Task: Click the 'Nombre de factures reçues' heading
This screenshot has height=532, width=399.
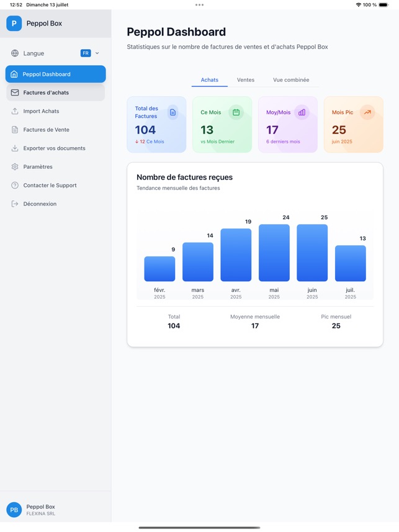Action: 184,178
